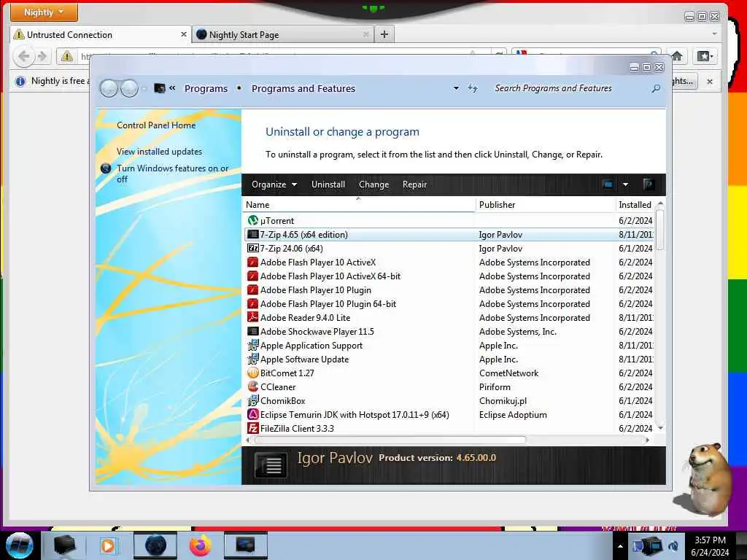Select Adobe Flash Player 10 ActiveX 64-bit row

coord(449,276)
